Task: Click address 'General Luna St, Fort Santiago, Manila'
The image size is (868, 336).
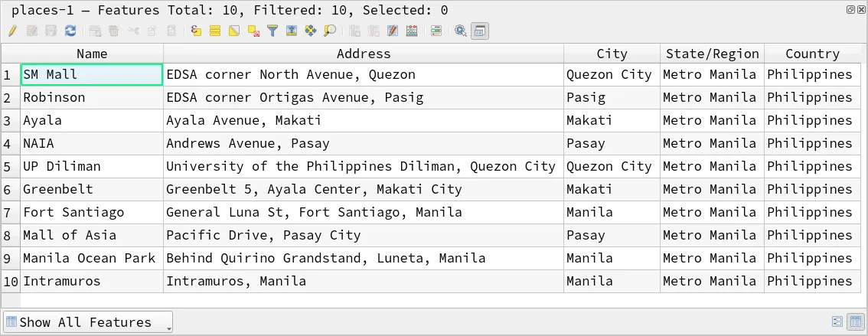Action: point(364,213)
